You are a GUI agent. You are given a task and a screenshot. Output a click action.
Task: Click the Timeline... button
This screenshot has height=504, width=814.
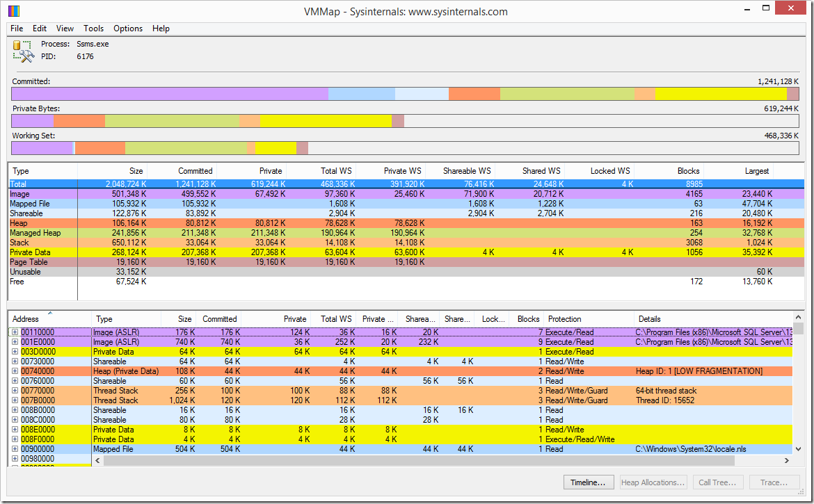[588, 482]
